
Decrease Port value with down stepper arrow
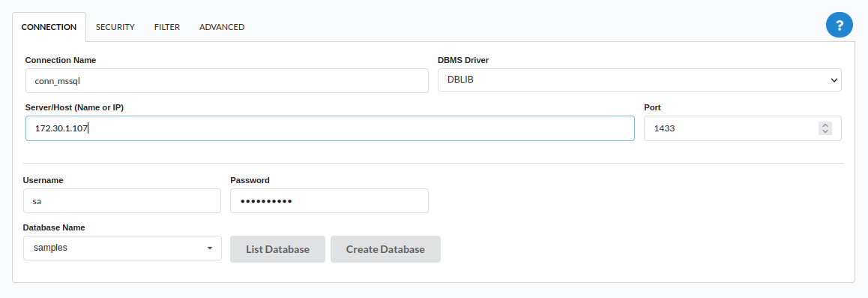click(x=825, y=132)
